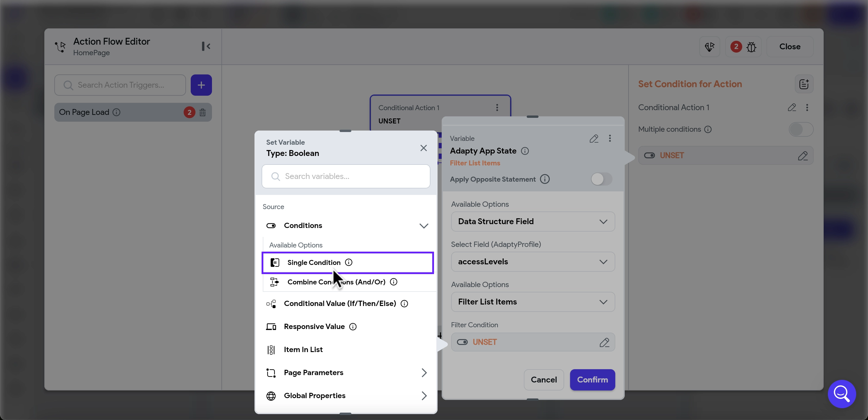Click Cancel in the variable panel
This screenshot has width=868, height=420.
[544, 380]
